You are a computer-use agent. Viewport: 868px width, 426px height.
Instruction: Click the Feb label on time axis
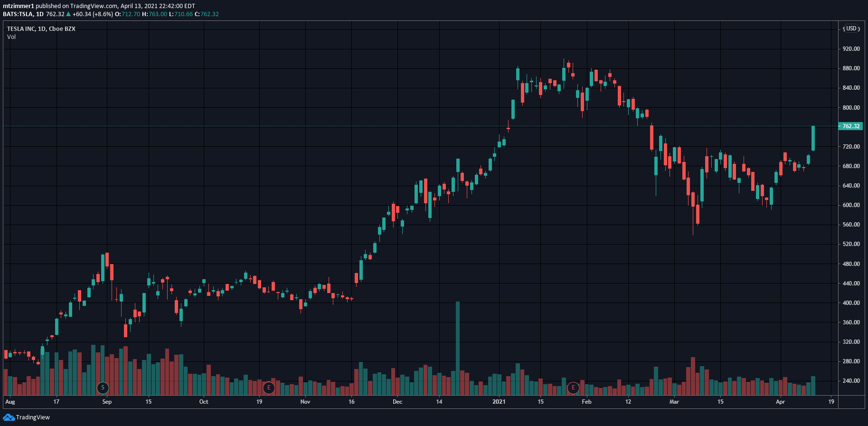(587, 402)
